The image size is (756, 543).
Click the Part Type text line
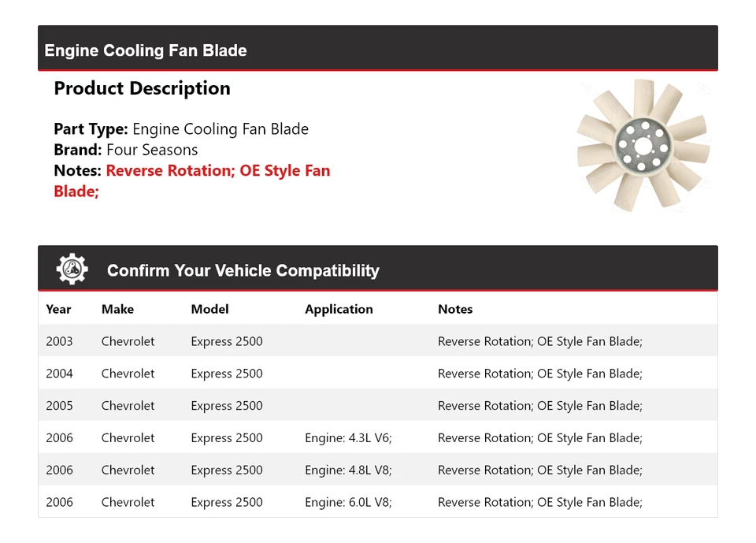[181, 129]
